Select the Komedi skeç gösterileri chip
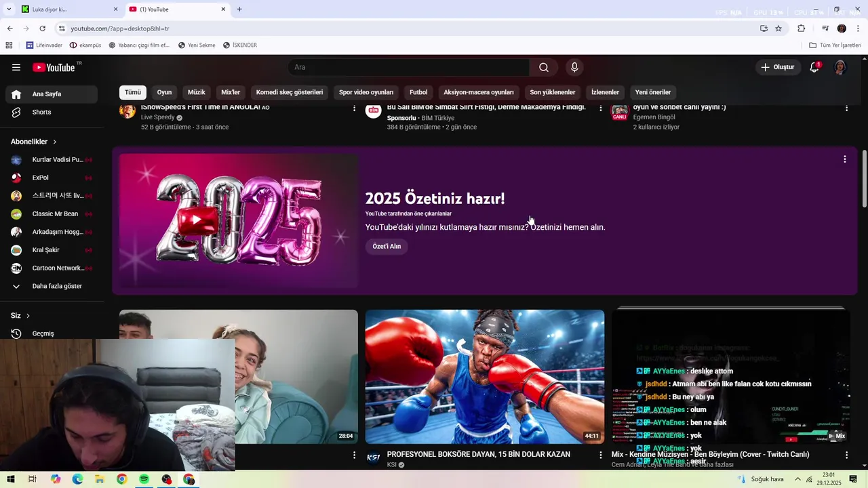This screenshot has height=488, width=868. coord(290,92)
